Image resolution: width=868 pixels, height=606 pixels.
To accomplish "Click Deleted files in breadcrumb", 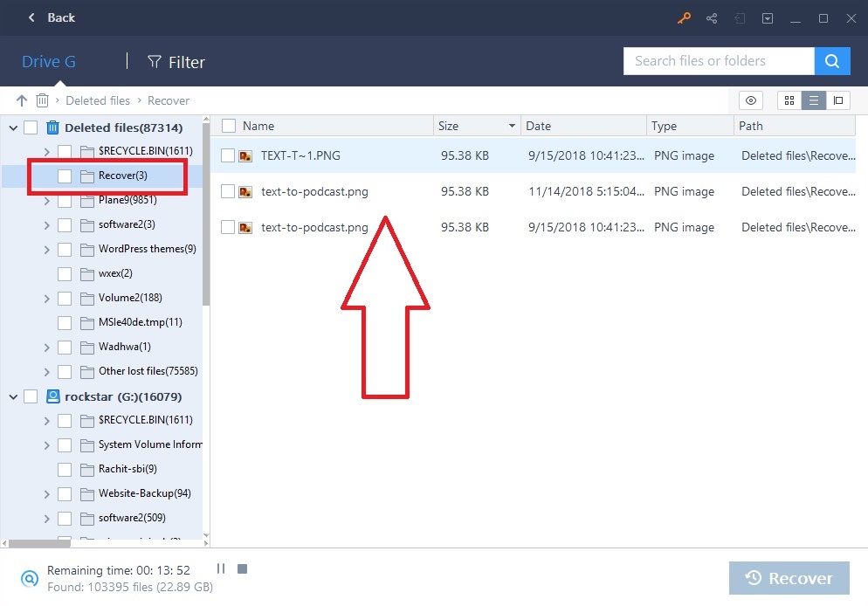I will coord(98,100).
